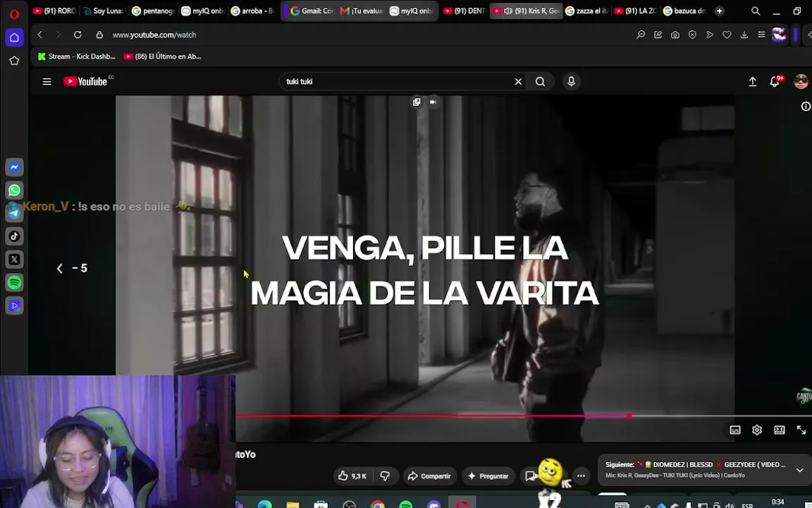Open File Explorer from taskbar
The width and height of the screenshot is (812, 508).
(293, 505)
